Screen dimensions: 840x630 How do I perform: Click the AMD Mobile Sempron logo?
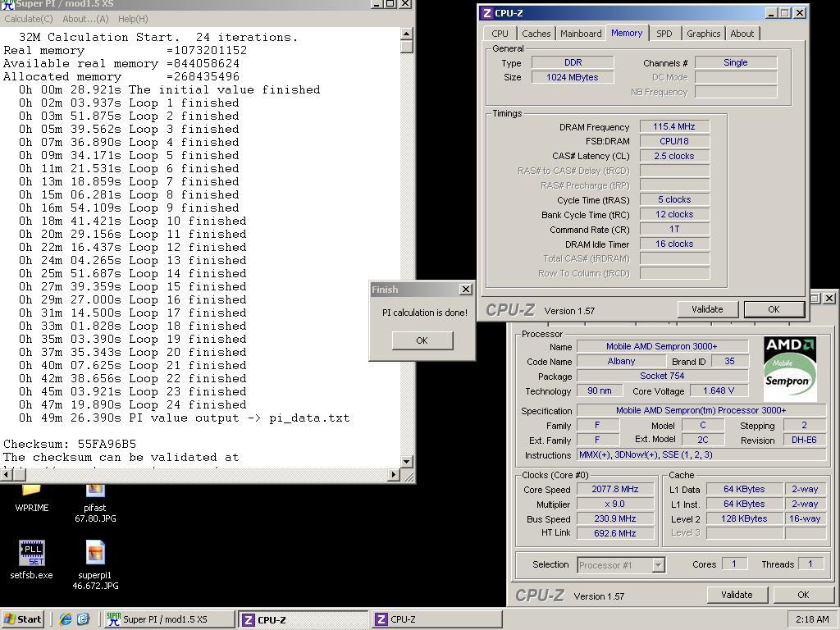click(x=790, y=368)
